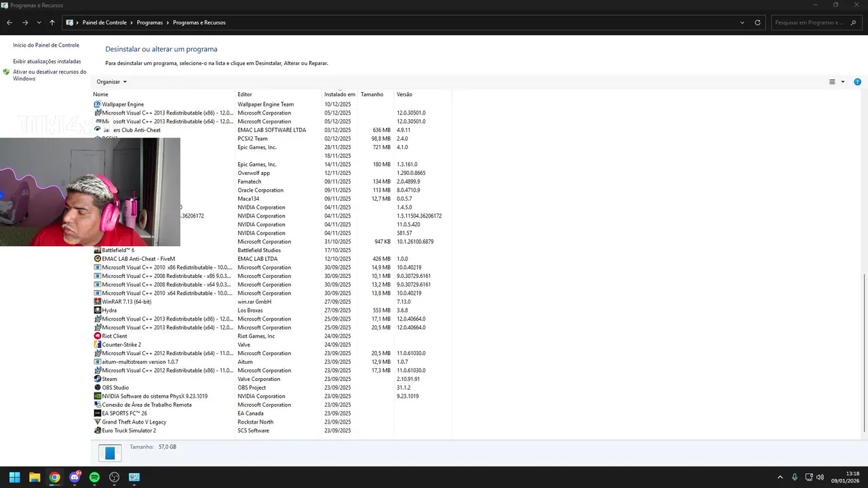868x488 pixels.
Task: Click the WinRAR 7.13 (64-bit) icon
Action: click(x=97, y=302)
